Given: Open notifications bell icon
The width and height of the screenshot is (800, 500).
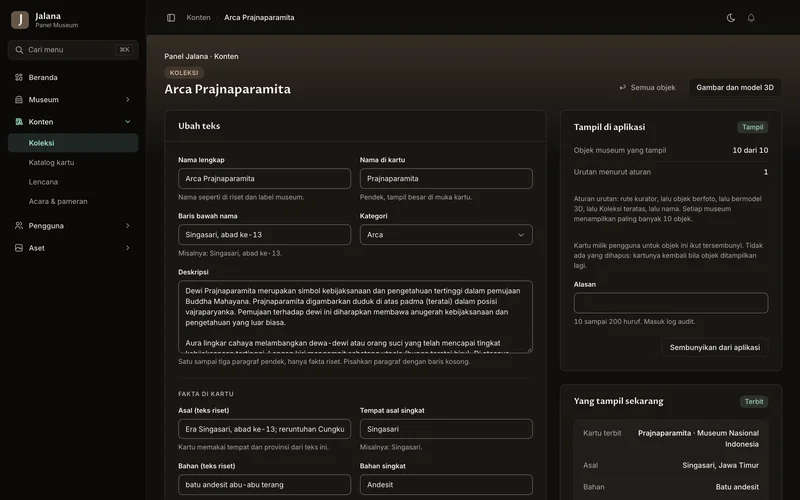Looking at the screenshot, I should (x=751, y=18).
